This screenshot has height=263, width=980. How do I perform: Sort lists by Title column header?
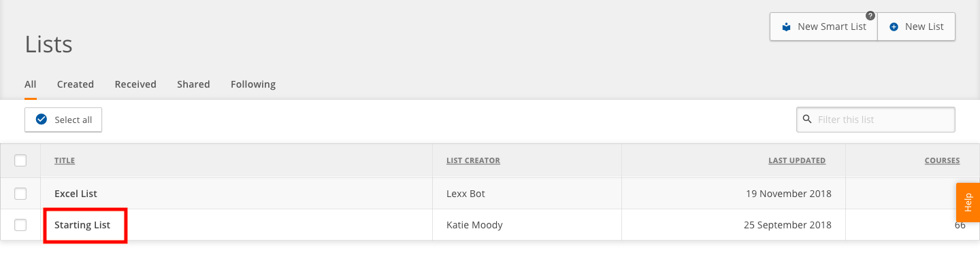pyautogui.click(x=65, y=161)
